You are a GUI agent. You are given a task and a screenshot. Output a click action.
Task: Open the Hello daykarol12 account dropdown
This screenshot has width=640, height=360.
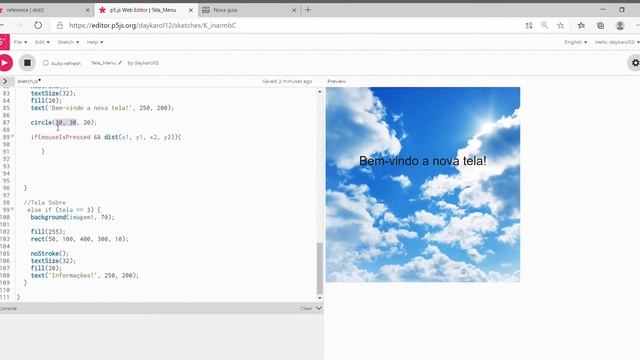(x=617, y=42)
